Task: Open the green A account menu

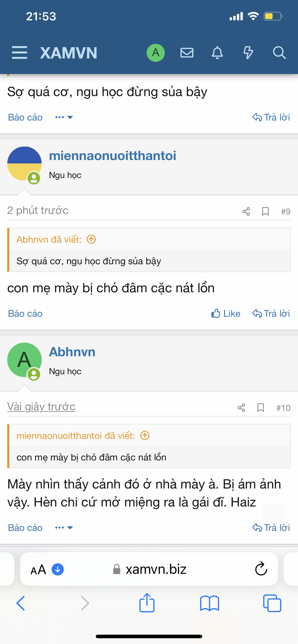Action: point(155,52)
